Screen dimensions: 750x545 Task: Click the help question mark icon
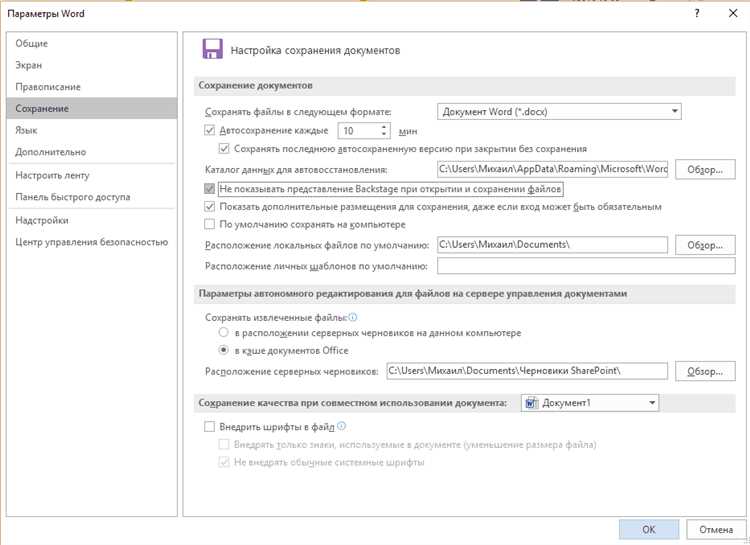(697, 13)
